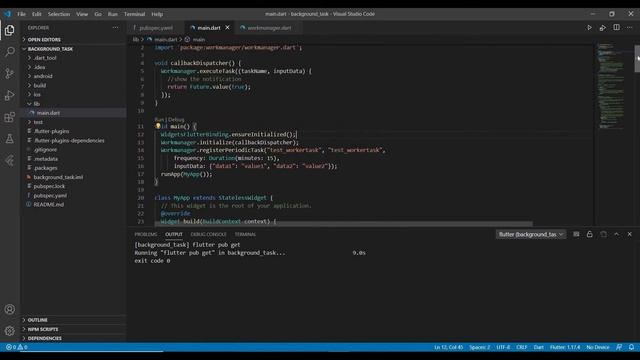Click the lightbulb code action icon

coord(158,126)
